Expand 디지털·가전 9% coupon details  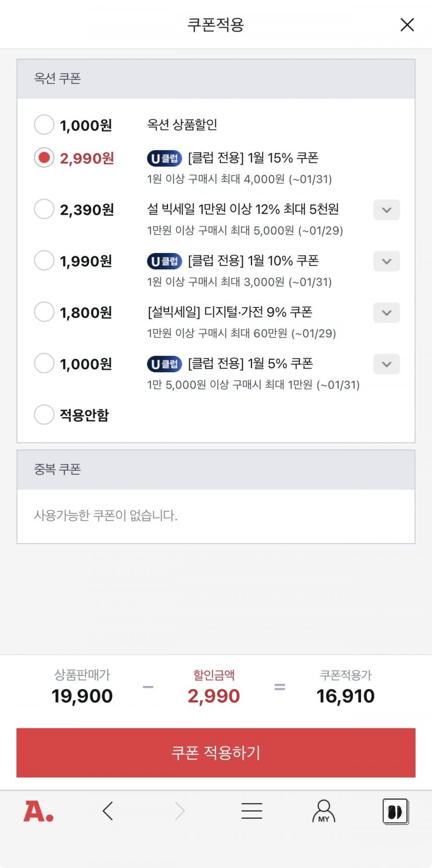point(386,313)
